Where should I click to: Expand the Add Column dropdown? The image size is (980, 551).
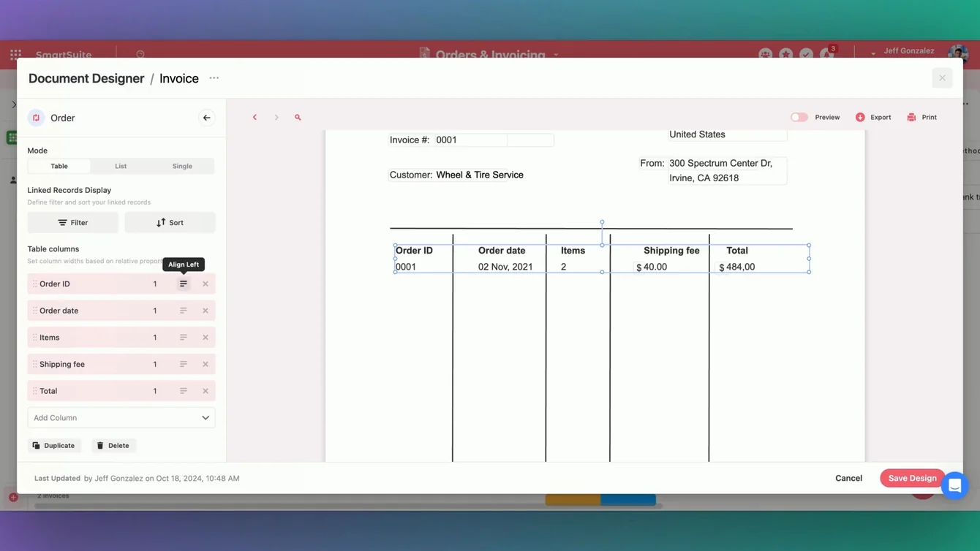tap(121, 418)
